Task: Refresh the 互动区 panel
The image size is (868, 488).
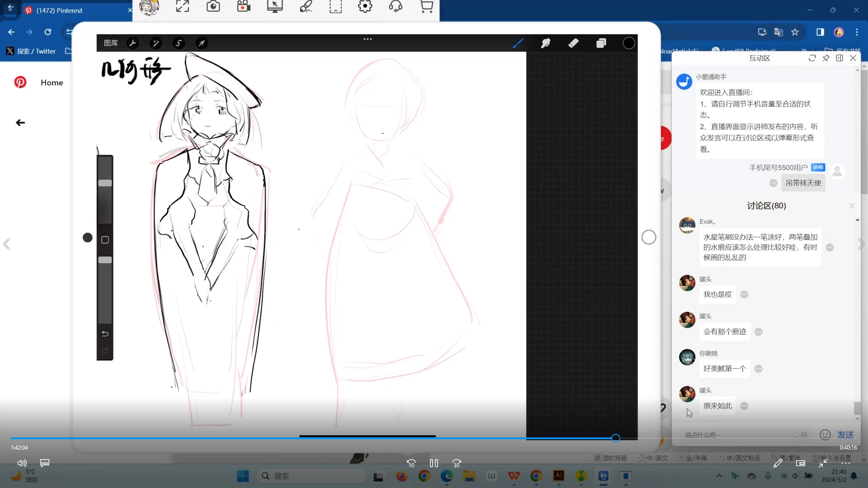Action: [x=812, y=58]
